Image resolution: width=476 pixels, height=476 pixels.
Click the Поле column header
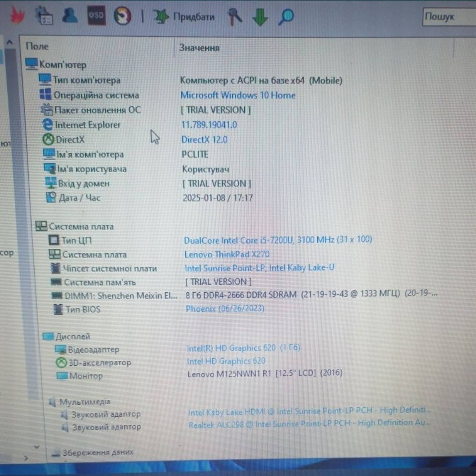(x=37, y=46)
